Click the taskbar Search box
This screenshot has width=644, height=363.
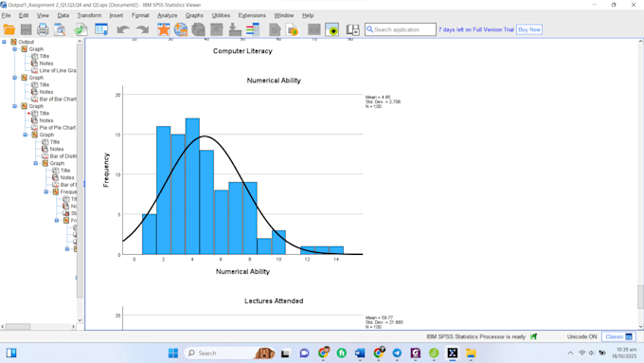pos(229,354)
